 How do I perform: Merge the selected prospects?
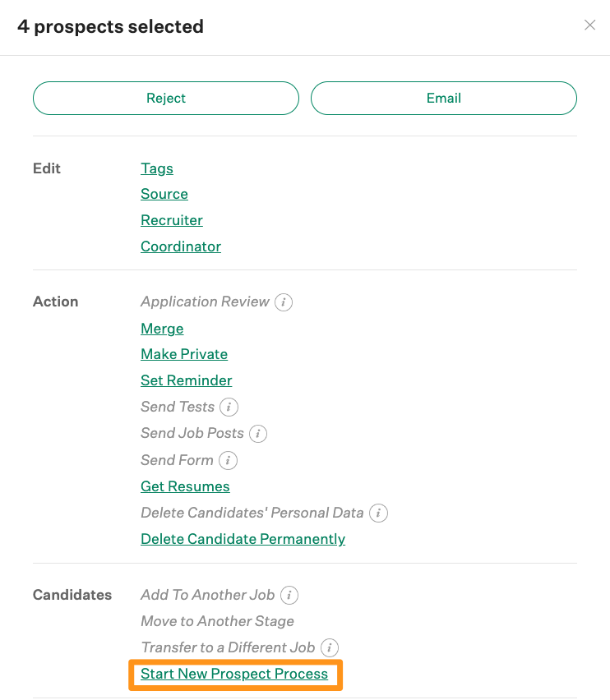click(162, 329)
